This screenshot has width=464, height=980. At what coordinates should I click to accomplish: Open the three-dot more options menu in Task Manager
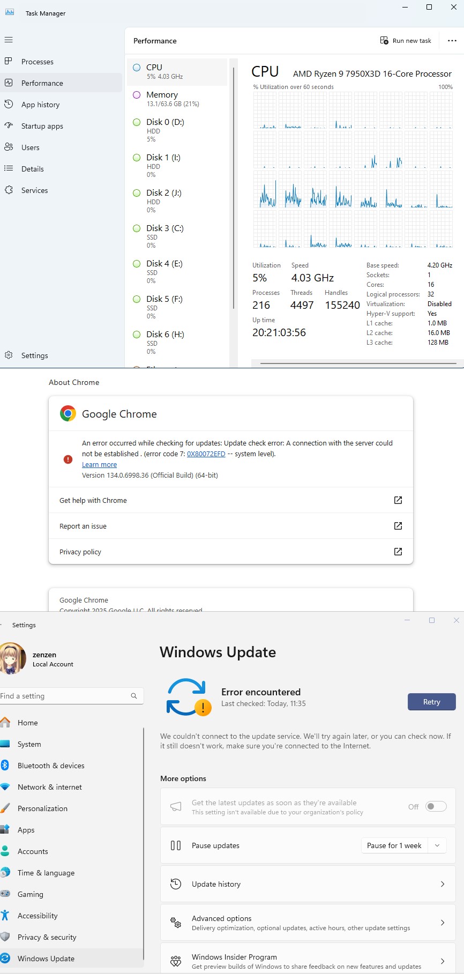(x=452, y=41)
